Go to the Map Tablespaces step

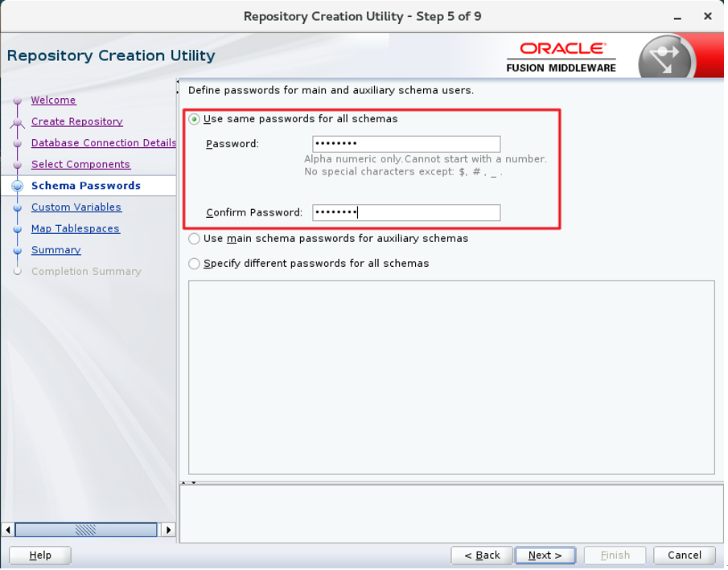pyautogui.click(x=76, y=229)
